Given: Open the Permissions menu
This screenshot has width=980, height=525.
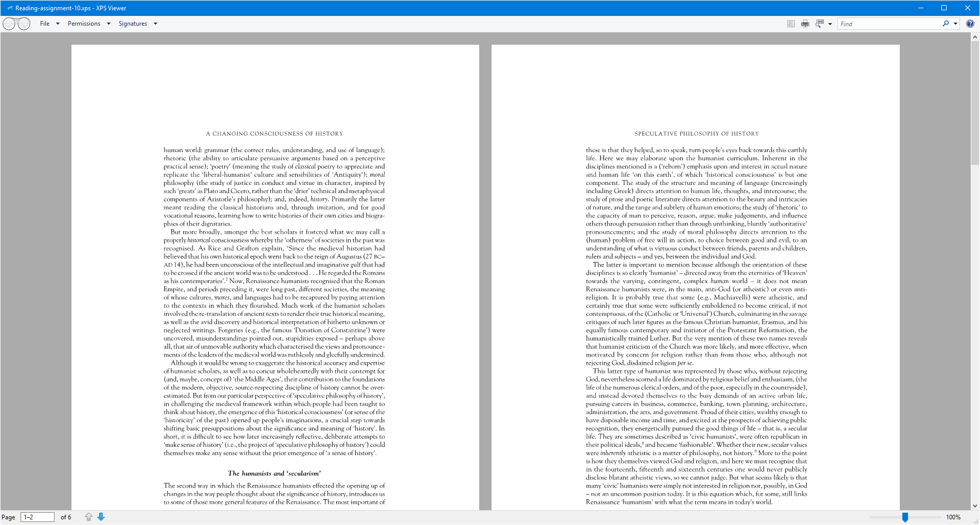Looking at the screenshot, I should [84, 24].
